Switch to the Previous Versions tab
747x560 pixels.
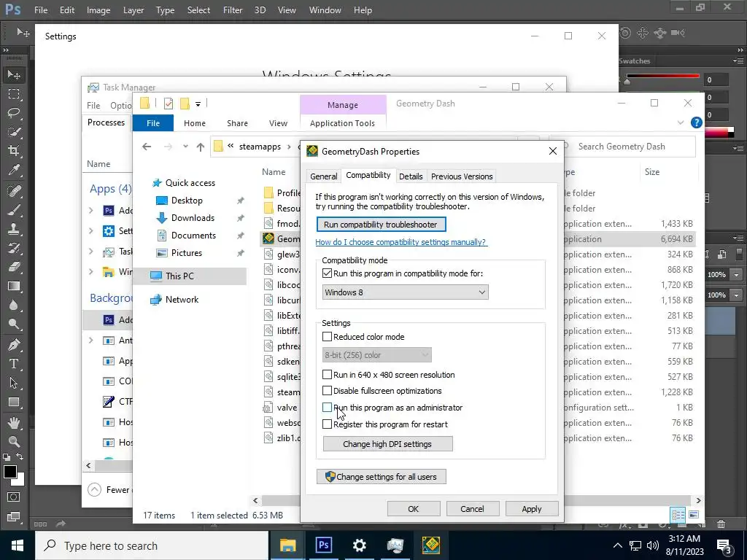point(462,176)
